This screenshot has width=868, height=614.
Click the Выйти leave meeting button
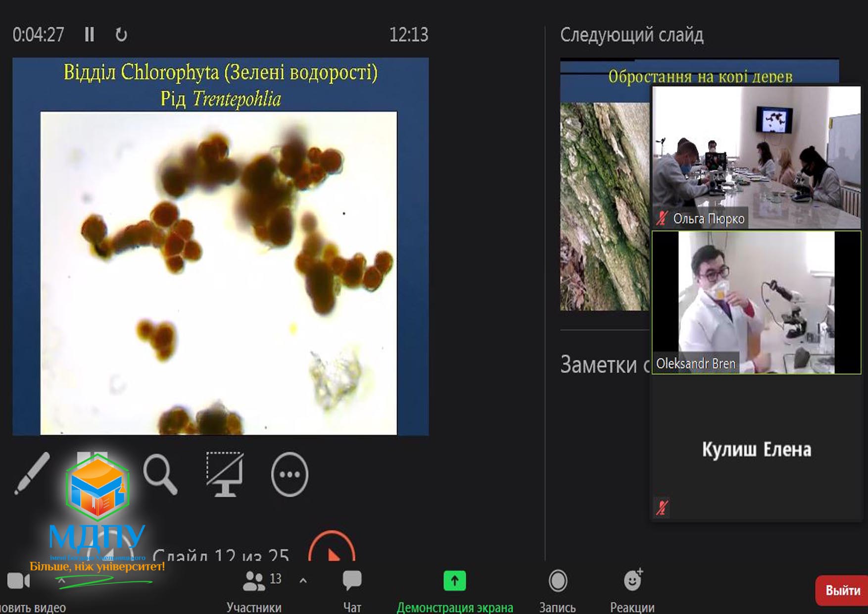tap(842, 590)
